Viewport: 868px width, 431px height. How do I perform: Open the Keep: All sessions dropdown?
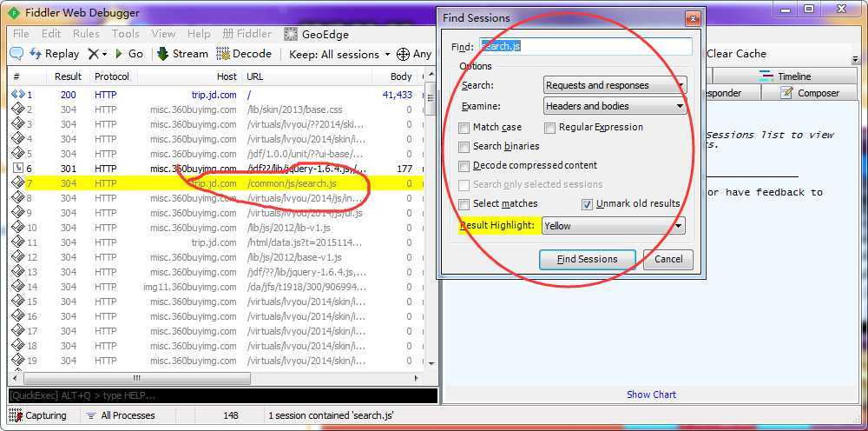[340, 54]
